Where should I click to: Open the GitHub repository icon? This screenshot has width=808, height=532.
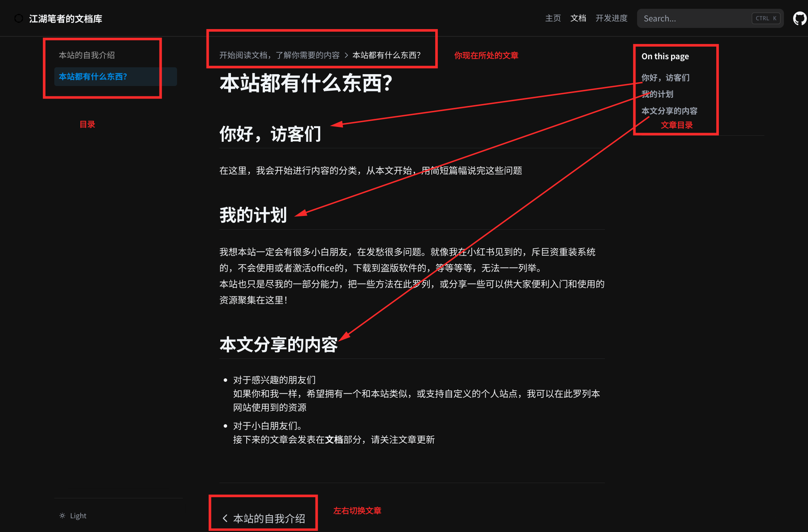click(800, 18)
